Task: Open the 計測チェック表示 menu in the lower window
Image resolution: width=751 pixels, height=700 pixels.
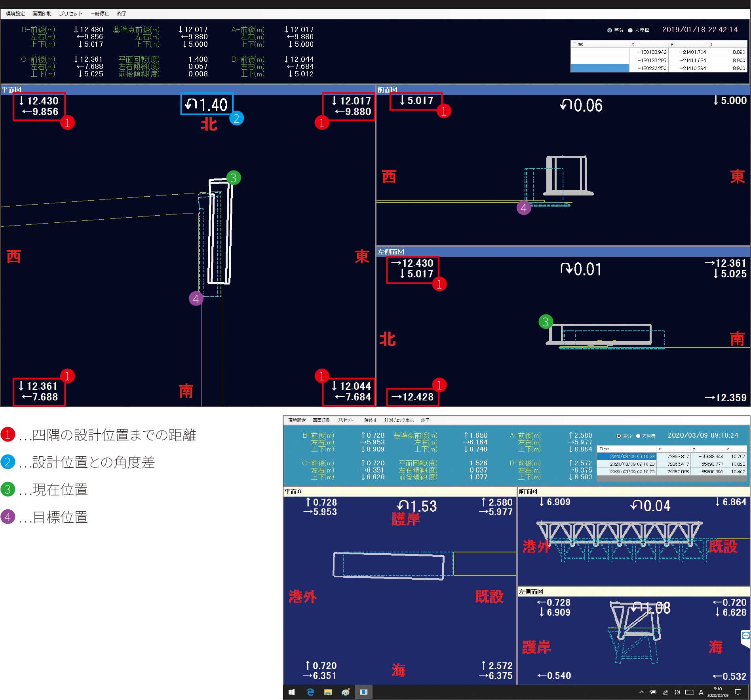Action: point(399,420)
